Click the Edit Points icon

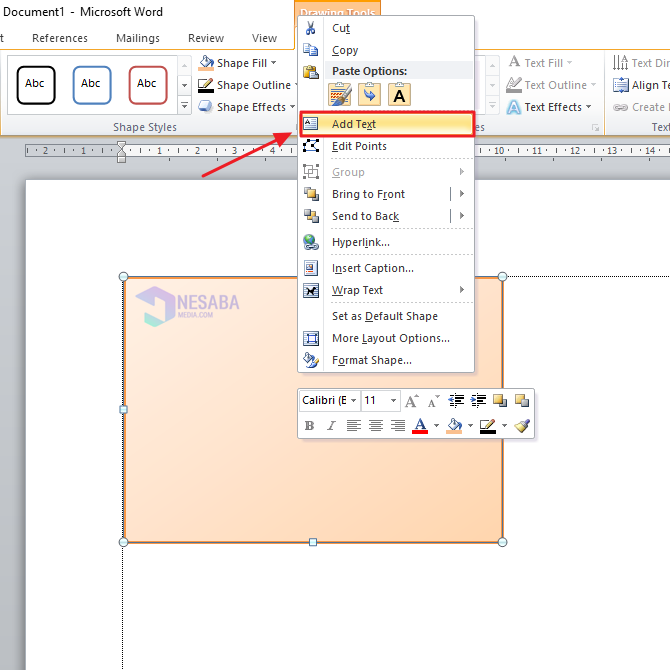311,146
